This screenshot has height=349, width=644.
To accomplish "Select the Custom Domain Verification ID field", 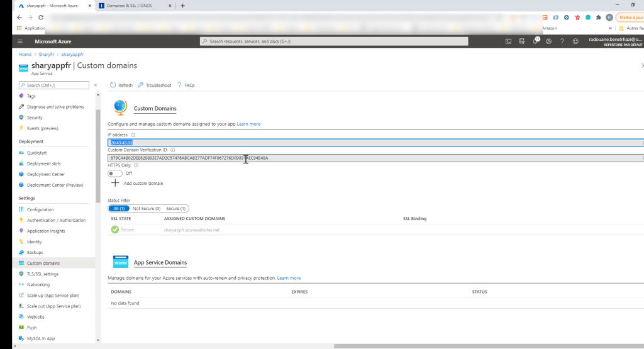I will [x=375, y=158].
